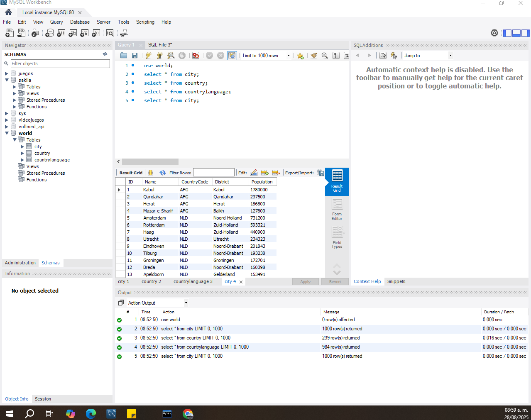This screenshot has height=420, width=531.
Task: Click in the Filter Rows input field
Action: pyautogui.click(x=214, y=173)
